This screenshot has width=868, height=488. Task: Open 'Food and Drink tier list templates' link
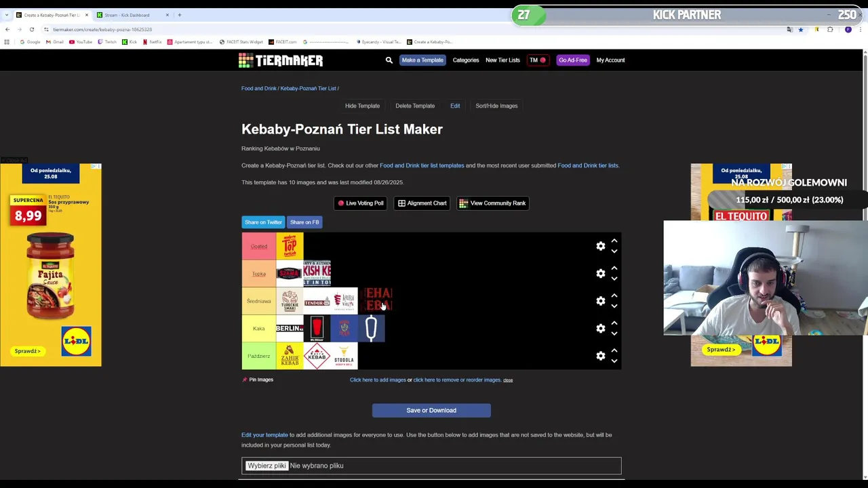[422, 165]
